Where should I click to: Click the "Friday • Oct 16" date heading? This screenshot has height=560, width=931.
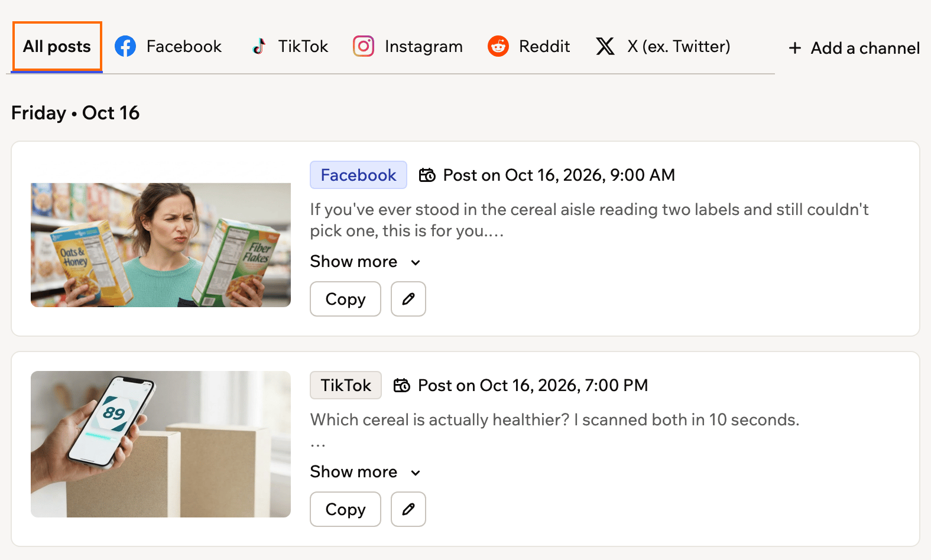(75, 113)
